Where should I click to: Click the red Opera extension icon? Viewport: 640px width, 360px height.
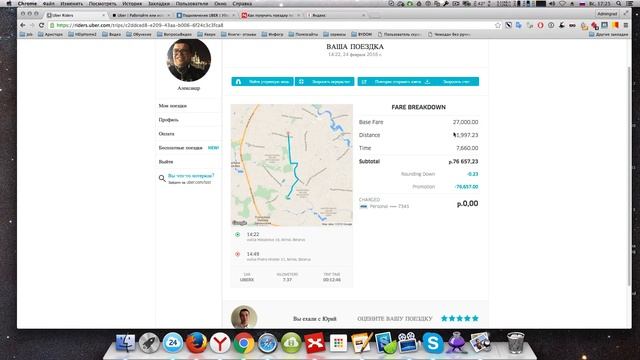point(540,25)
